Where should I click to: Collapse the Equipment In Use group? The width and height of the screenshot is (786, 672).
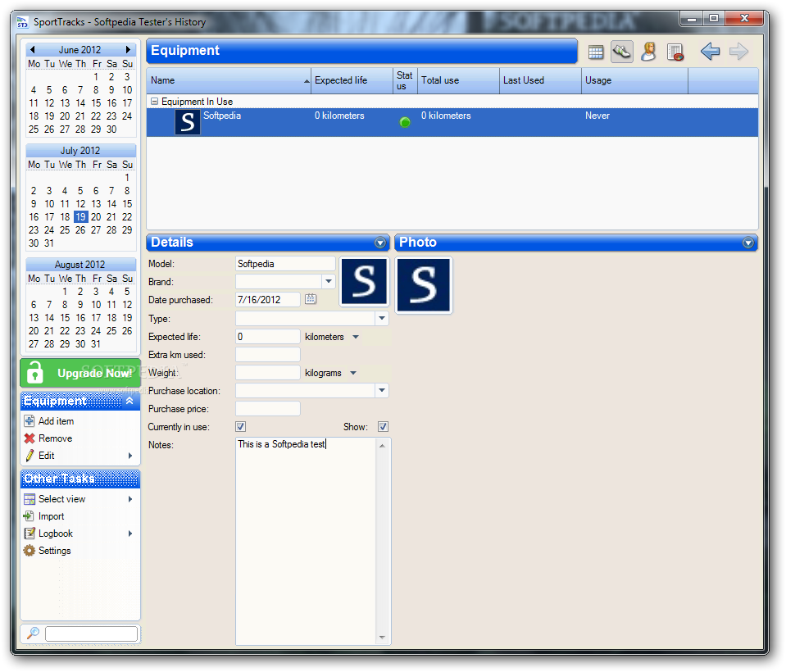click(x=154, y=102)
